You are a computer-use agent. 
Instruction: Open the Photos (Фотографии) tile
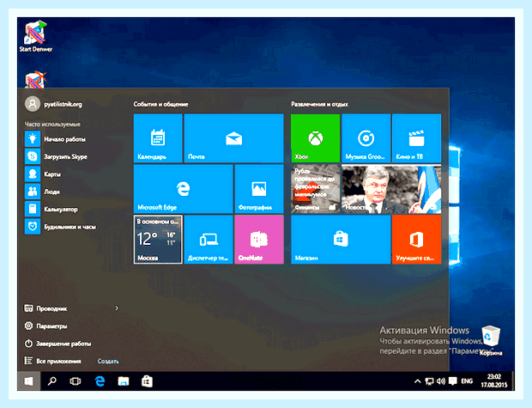[259, 189]
